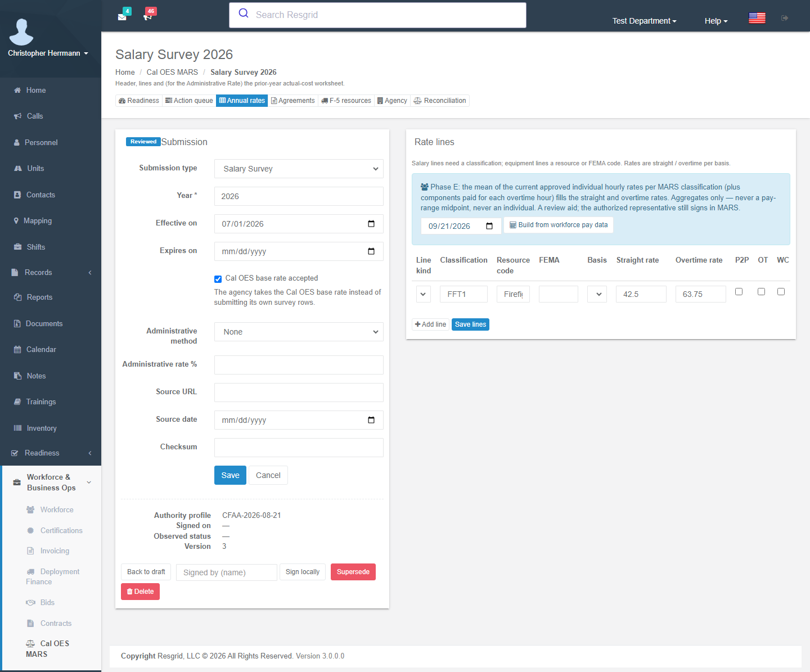Viewport: 810px width, 672px height.
Task: Click the Contacts address book icon
Action: click(x=17, y=195)
